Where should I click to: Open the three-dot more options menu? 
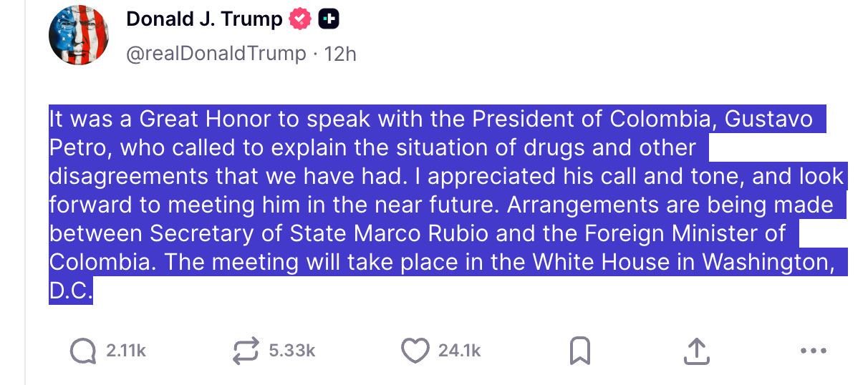click(813, 351)
